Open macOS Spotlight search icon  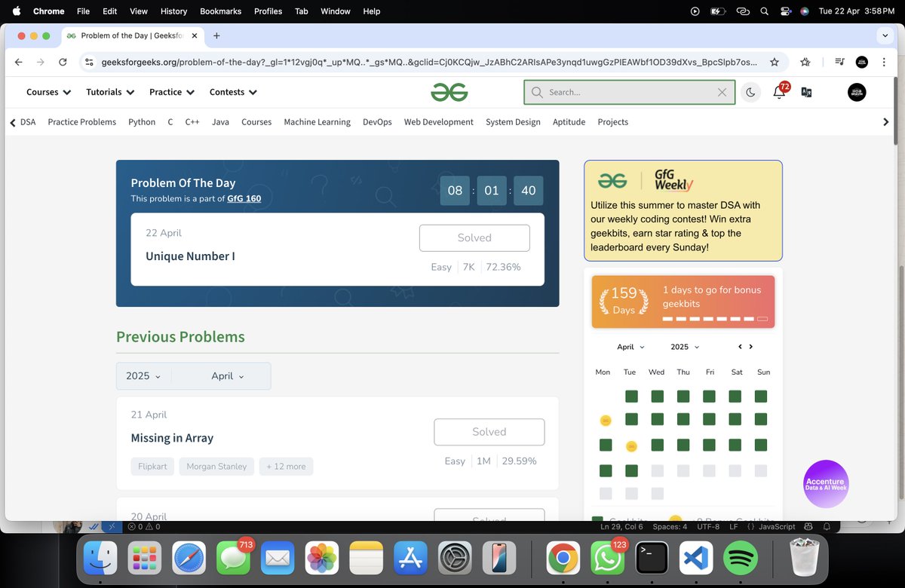764,11
